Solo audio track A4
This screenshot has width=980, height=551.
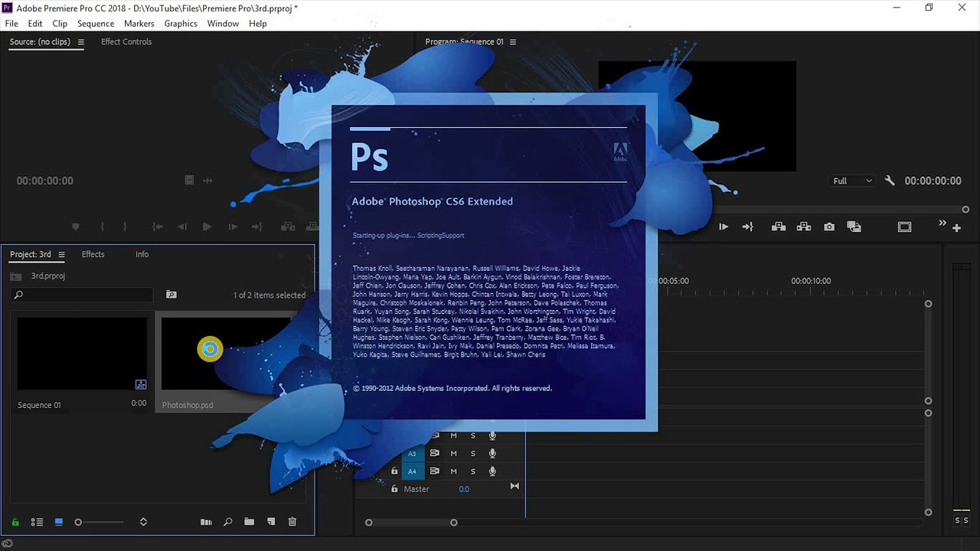[472, 471]
